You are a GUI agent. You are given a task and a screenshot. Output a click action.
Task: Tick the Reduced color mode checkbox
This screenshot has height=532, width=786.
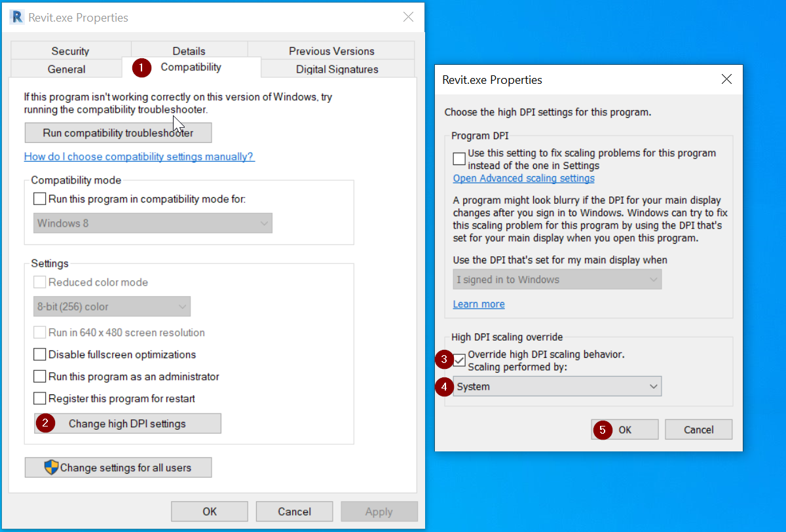(40, 282)
